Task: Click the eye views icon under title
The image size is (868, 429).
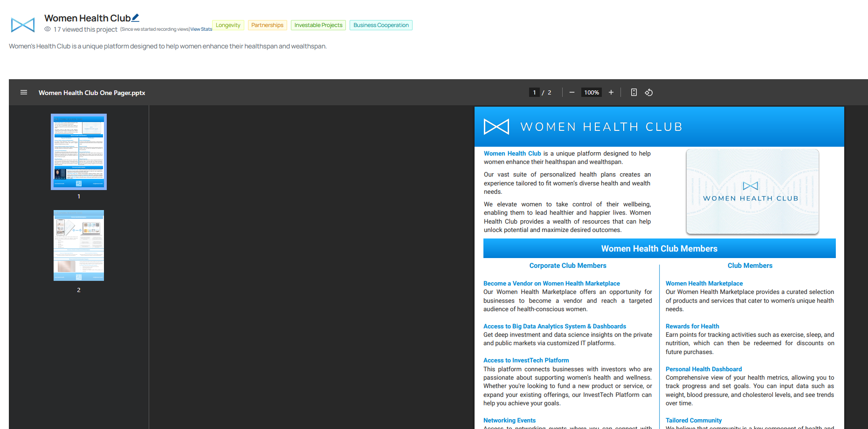Action: 48,29
